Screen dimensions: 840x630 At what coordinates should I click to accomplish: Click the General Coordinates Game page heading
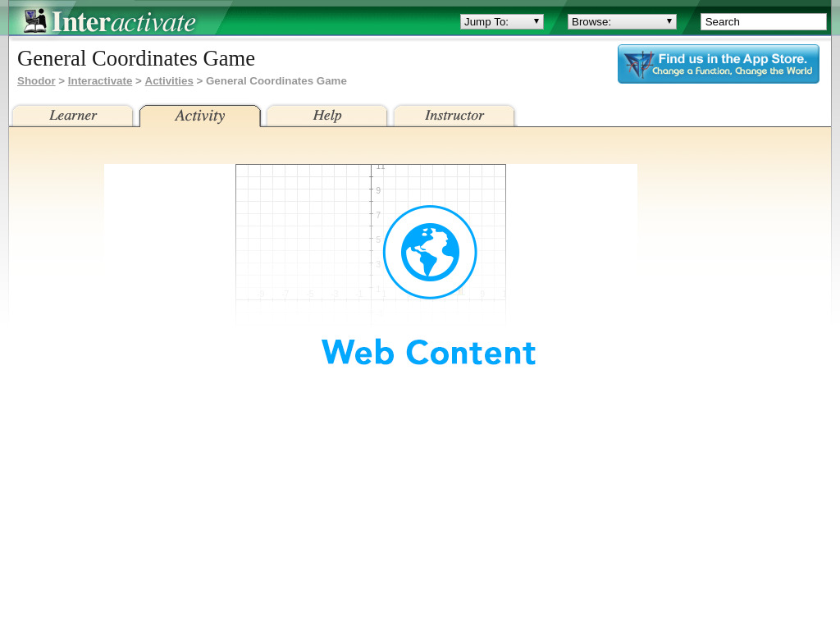click(136, 58)
